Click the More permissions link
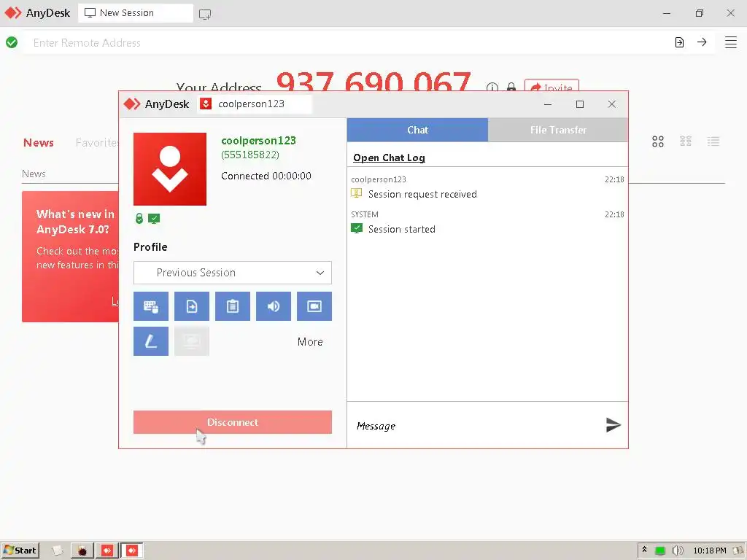Viewport: 747px width, 560px height. pos(310,342)
